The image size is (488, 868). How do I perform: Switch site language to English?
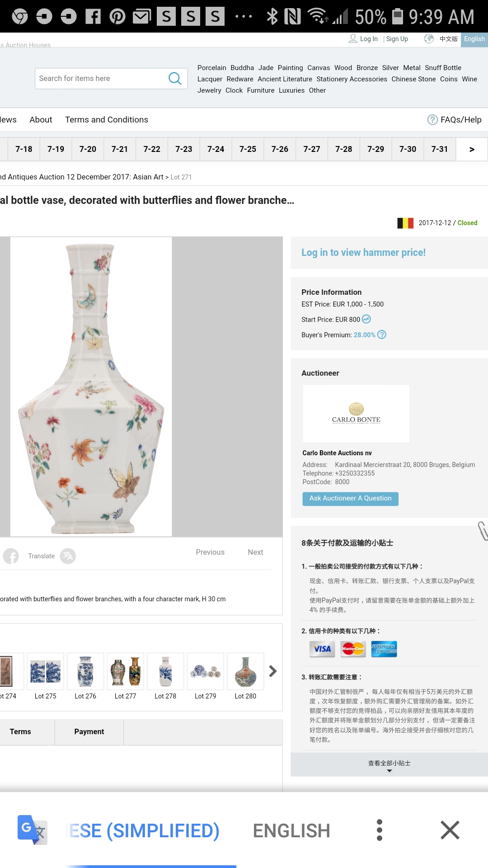(x=474, y=39)
